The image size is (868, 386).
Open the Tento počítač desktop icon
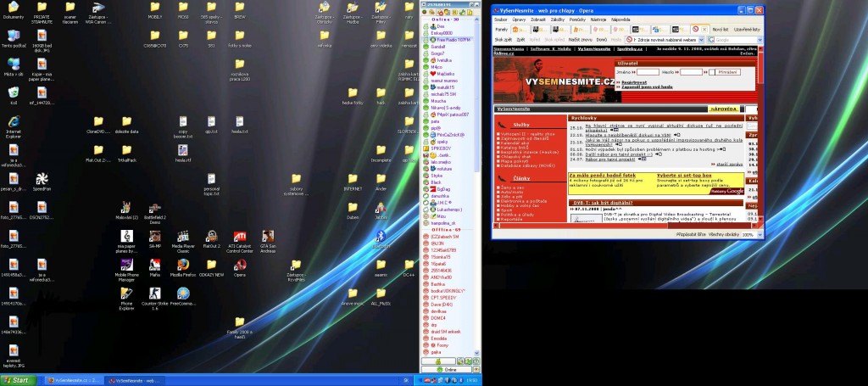(x=14, y=38)
